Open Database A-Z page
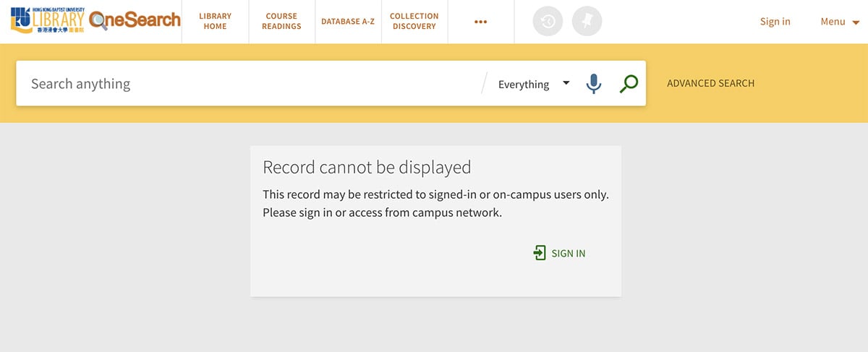This screenshot has width=868, height=352. point(348,22)
